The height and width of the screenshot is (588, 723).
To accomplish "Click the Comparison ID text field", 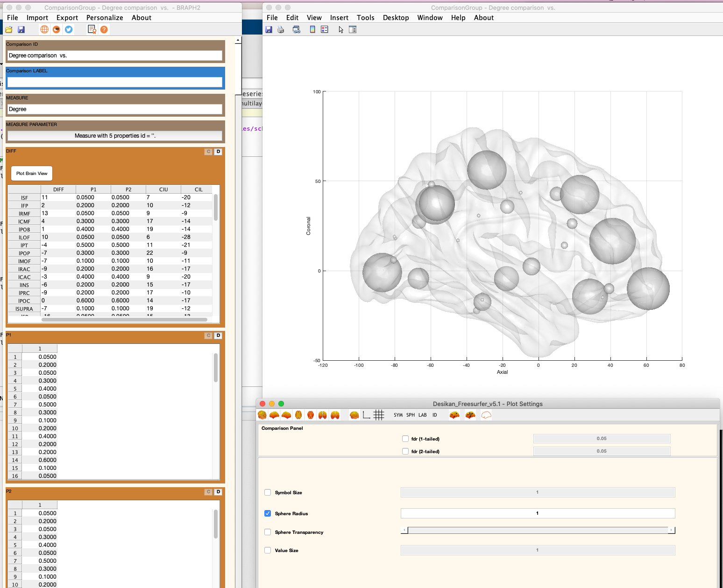I will (x=115, y=56).
